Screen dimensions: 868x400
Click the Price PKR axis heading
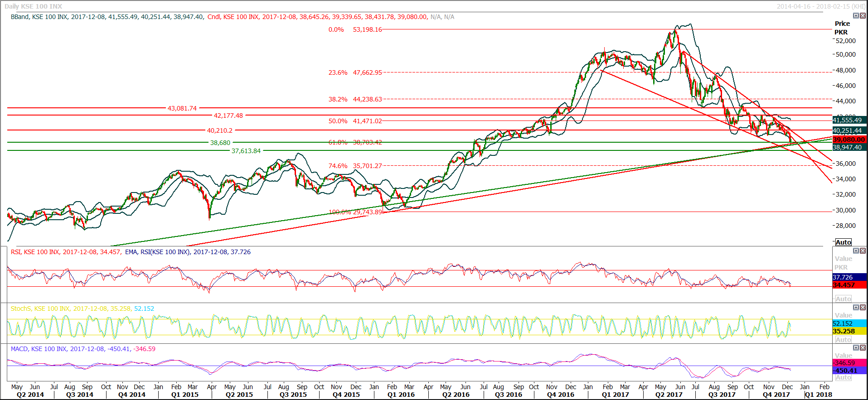pos(842,28)
